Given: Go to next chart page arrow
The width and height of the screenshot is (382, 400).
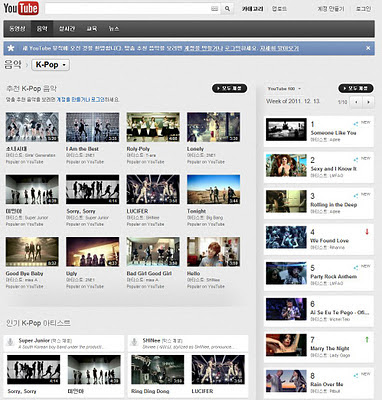Looking at the screenshot, I should 368,102.
